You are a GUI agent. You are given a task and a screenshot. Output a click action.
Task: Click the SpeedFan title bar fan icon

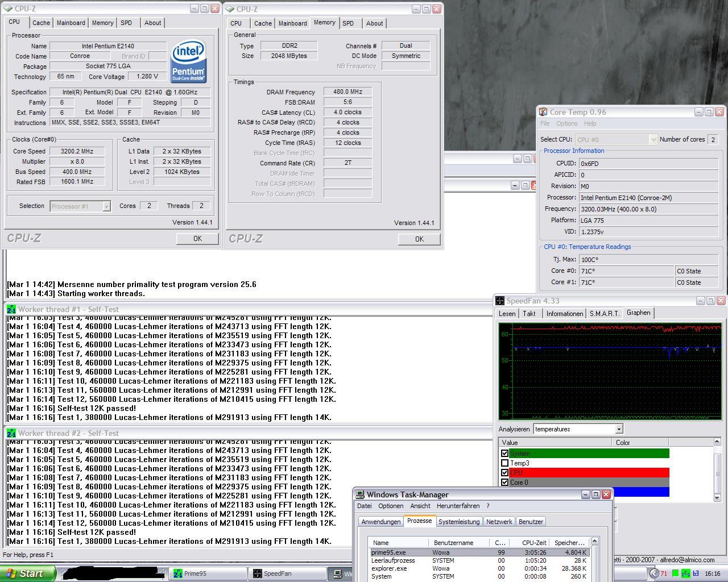[x=500, y=301]
